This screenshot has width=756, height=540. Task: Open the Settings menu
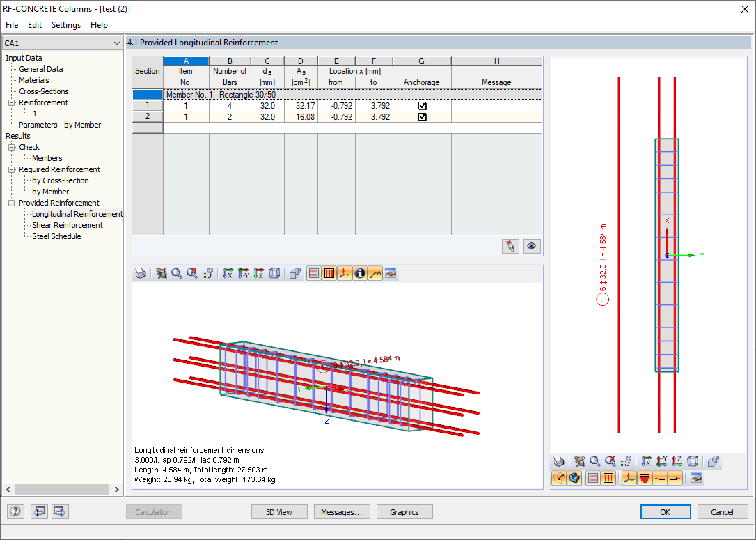(x=65, y=24)
